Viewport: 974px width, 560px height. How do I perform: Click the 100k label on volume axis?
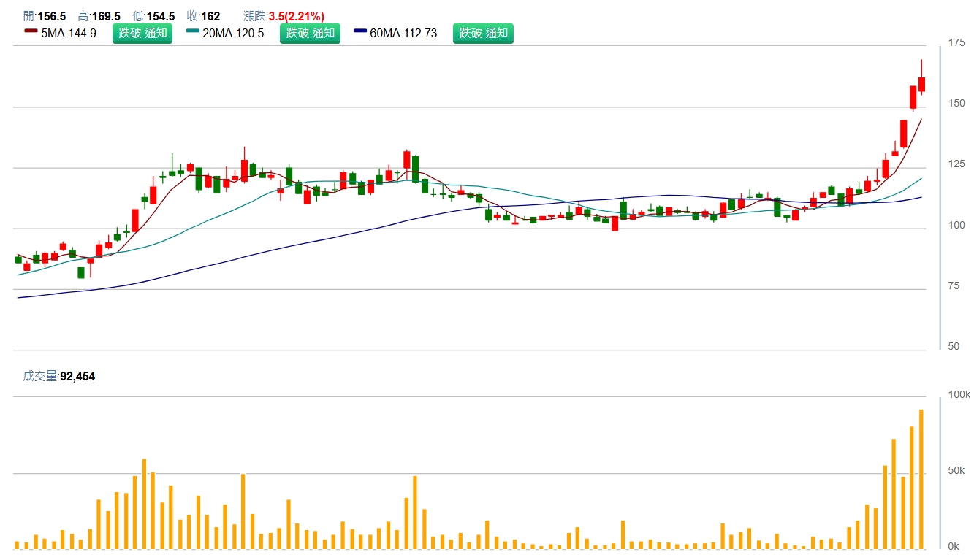[x=959, y=395]
